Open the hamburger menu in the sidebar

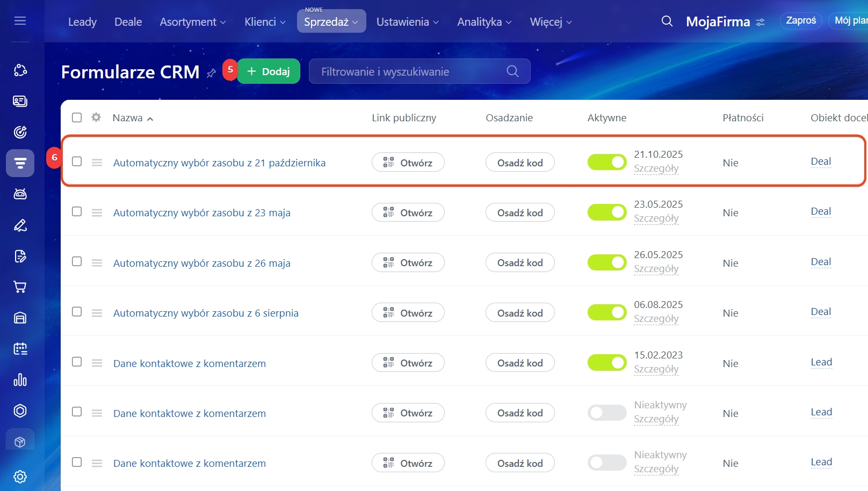20,21
